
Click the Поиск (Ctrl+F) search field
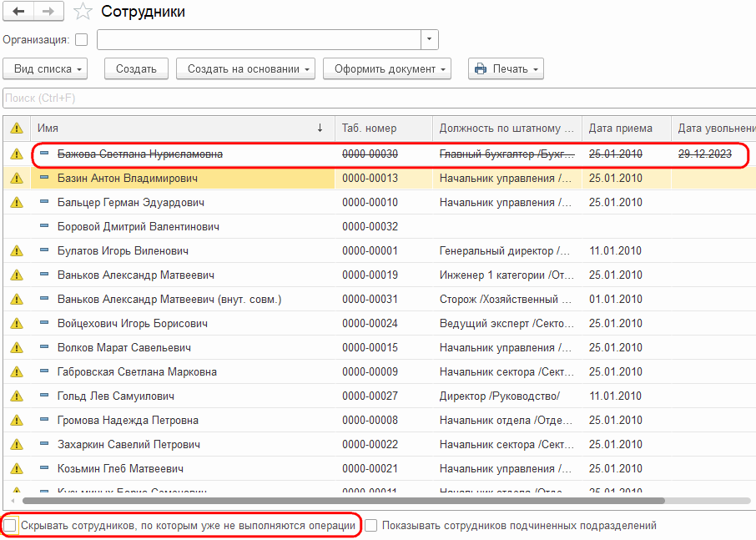pyautogui.click(x=379, y=98)
